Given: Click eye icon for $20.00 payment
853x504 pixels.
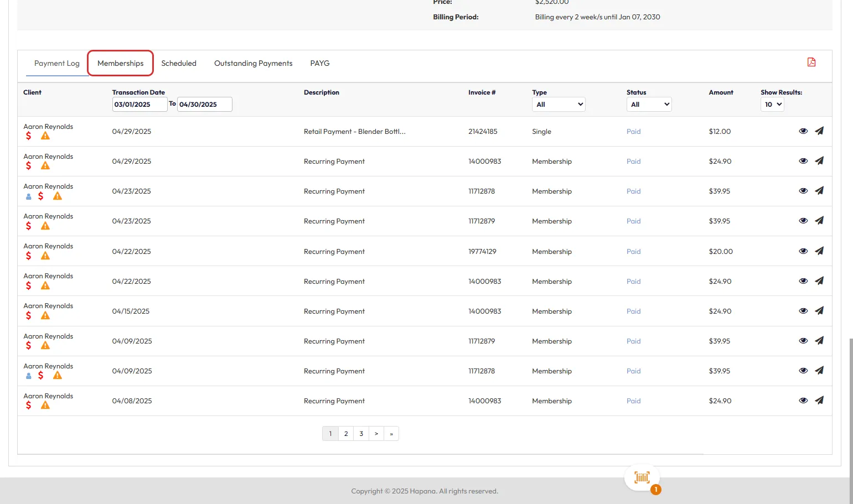Looking at the screenshot, I should 803,251.
